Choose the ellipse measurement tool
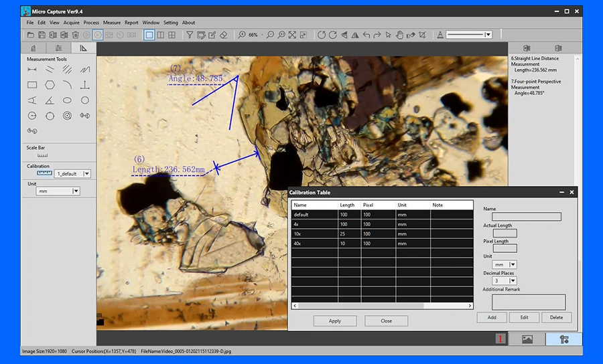The height and width of the screenshot is (364, 603). (67, 100)
